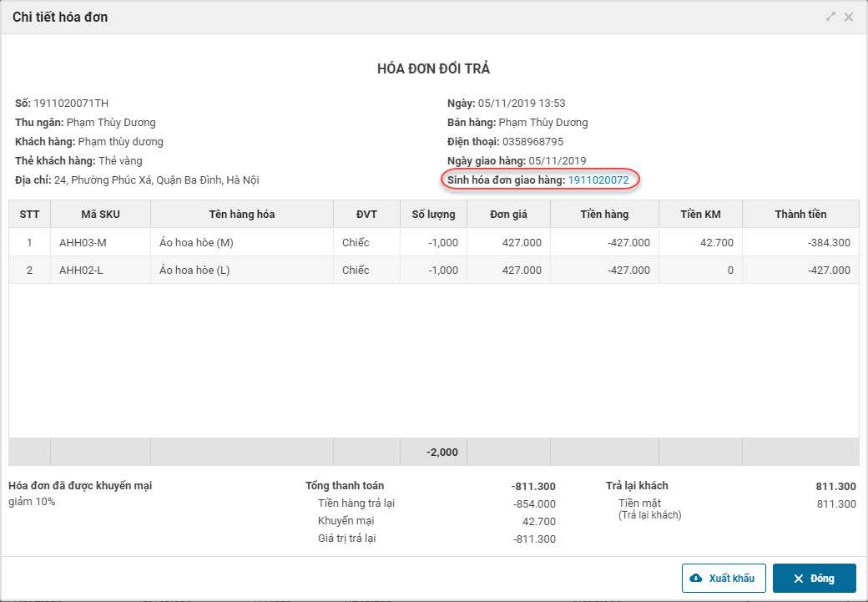This screenshot has height=602, width=868.
Task: Click the Áo hoa hòe (M) item name
Action: (194, 243)
